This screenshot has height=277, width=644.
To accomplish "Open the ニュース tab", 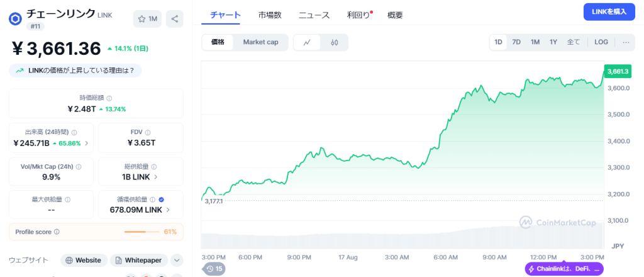I will pyautogui.click(x=314, y=14).
